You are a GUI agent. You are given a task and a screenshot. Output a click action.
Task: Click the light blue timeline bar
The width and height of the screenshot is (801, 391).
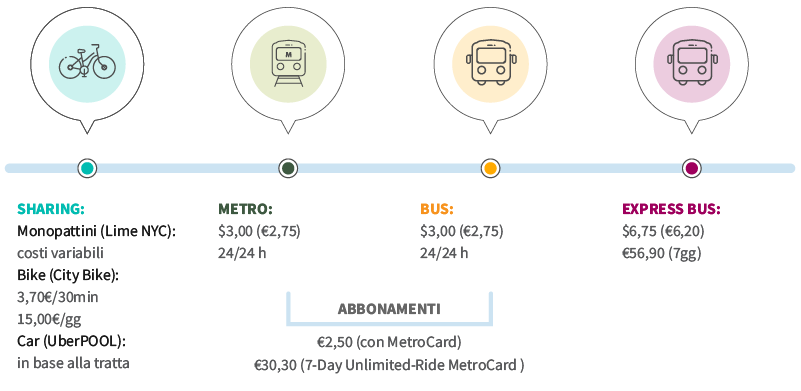click(x=400, y=168)
